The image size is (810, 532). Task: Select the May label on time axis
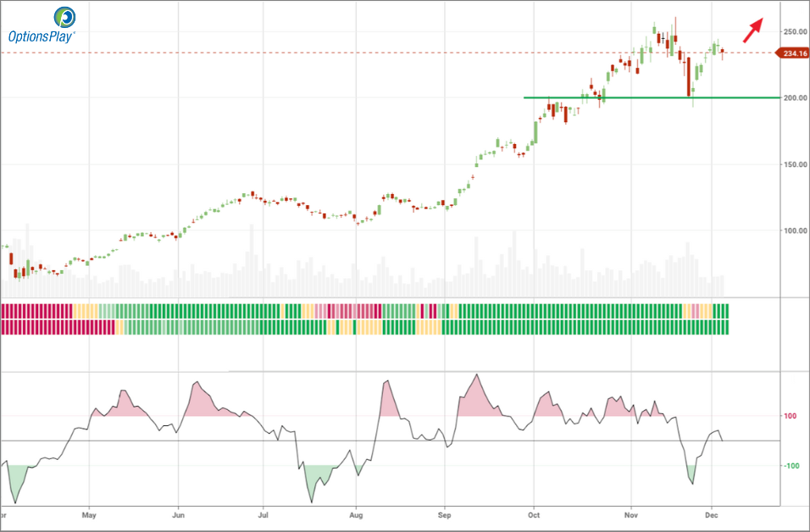[87, 513]
